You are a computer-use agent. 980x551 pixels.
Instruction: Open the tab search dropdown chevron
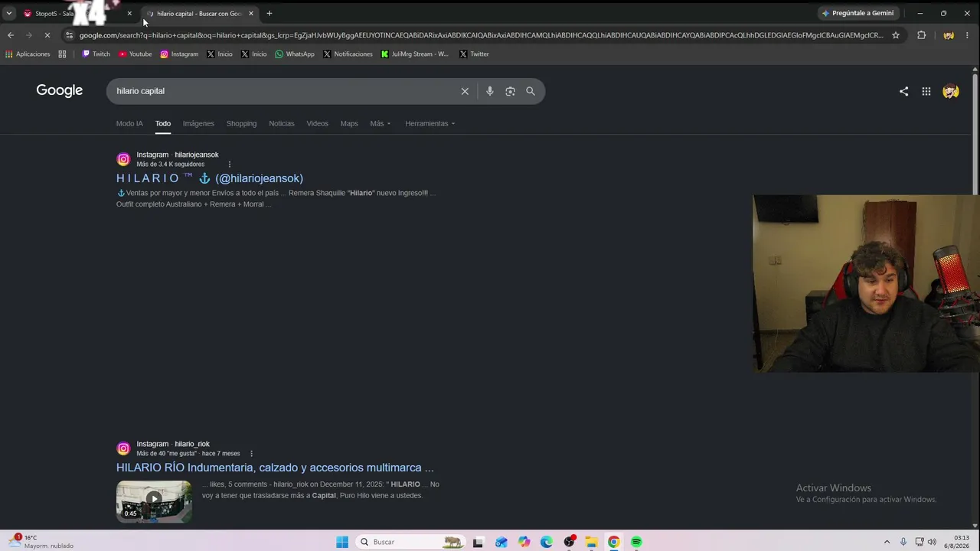[9, 13]
